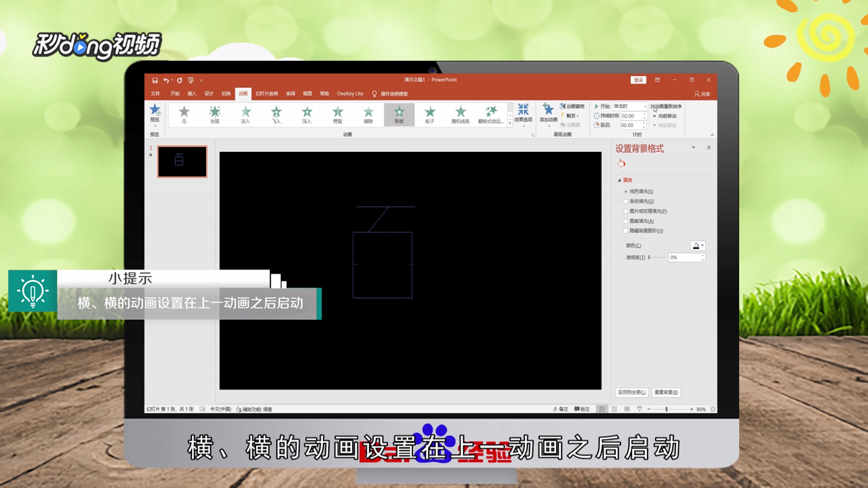Open the Undo history dropdown arrow

[x=171, y=80]
